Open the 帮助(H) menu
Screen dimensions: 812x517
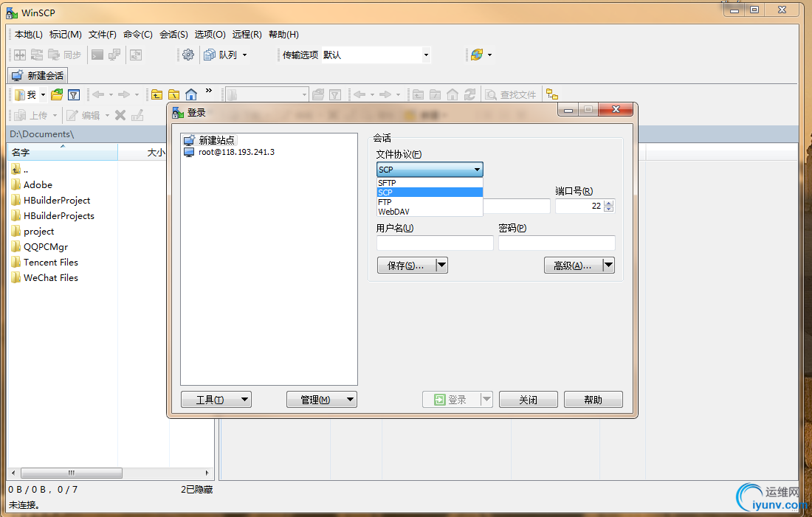tap(283, 34)
